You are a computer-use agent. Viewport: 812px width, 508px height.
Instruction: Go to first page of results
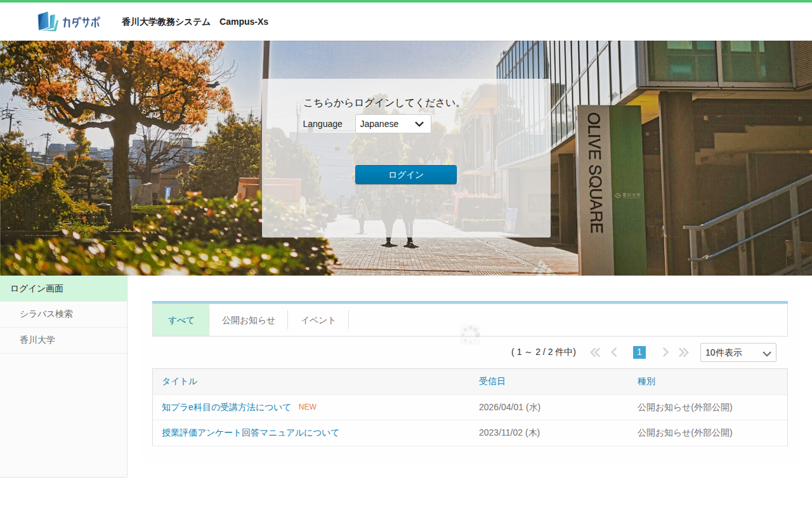click(x=594, y=352)
